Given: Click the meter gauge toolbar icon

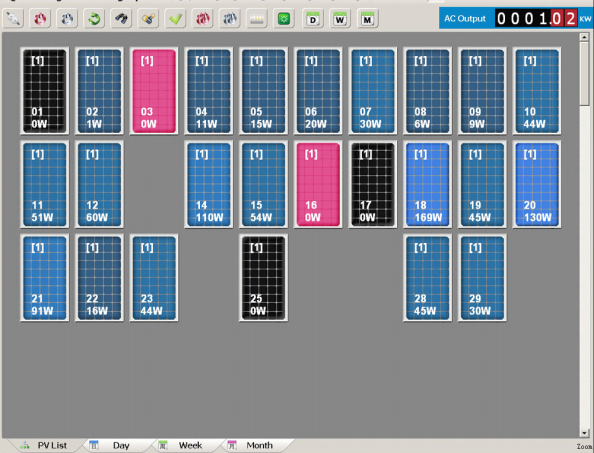Looking at the screenshot, I should pyautogui.click(x=256, y=19).
